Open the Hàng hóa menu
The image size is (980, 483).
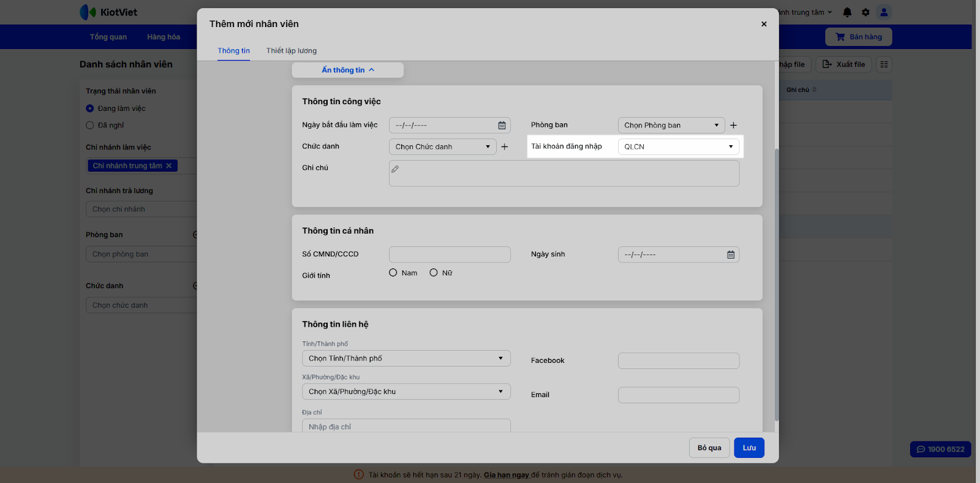164,37
